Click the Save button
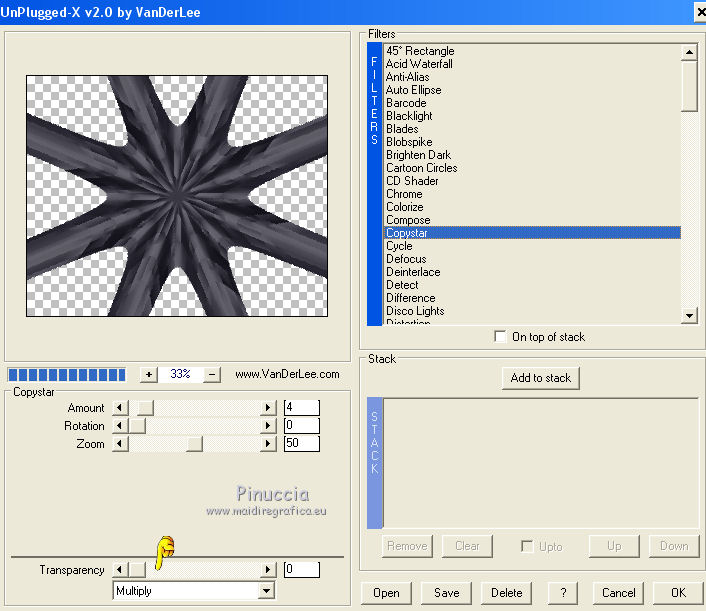Viewport: 706px width, 611px height. tap(446, 593)
